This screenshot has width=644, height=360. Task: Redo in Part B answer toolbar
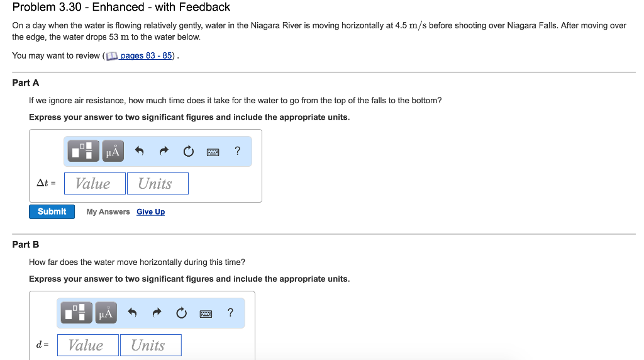pyautogui.click(x=157, y=313)
